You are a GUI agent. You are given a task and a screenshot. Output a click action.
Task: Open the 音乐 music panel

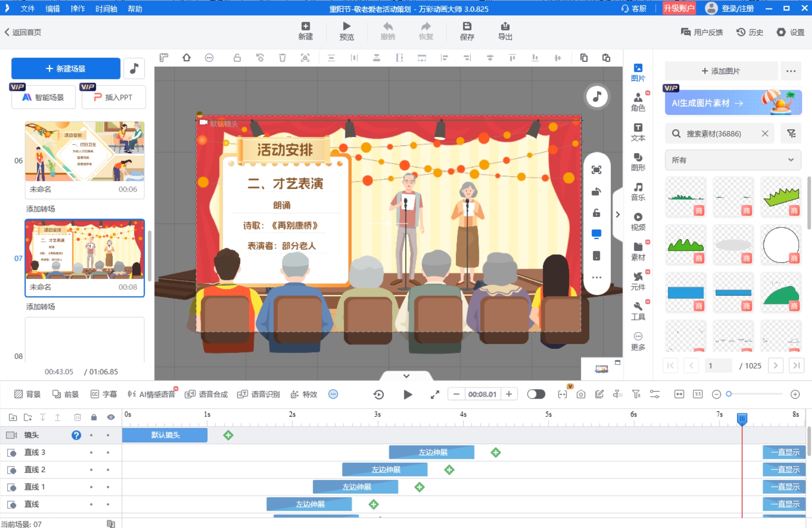(638, 192)
